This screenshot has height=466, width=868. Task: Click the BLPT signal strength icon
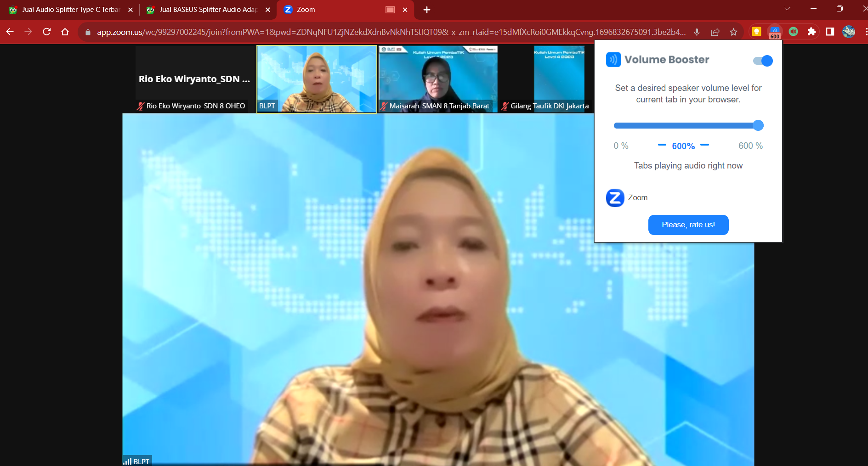tap(127, 461)
